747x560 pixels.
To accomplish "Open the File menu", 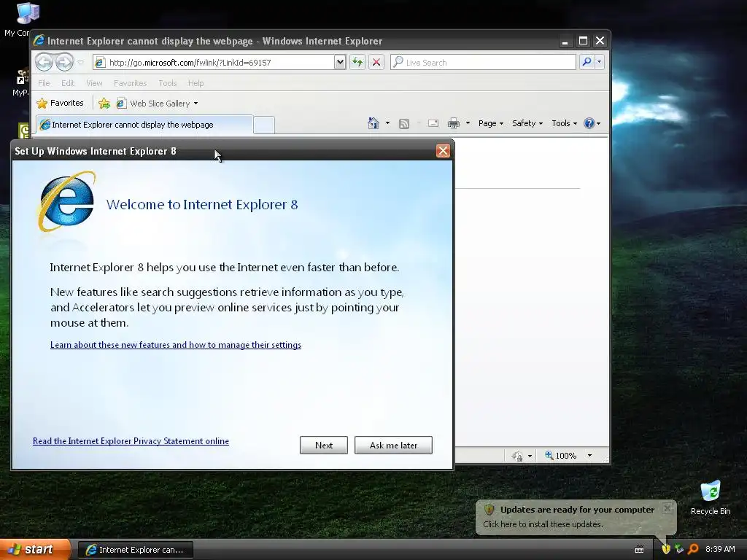I will coord(44,83).
